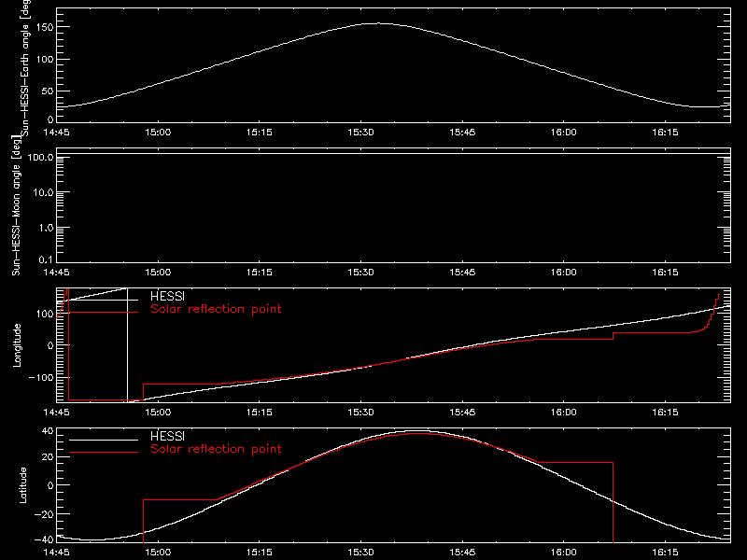Image resolution: width=747 pixels, height=560 pixels.
Task: Click 15:30 time label under Longitude plot
Action: [360, 413]
